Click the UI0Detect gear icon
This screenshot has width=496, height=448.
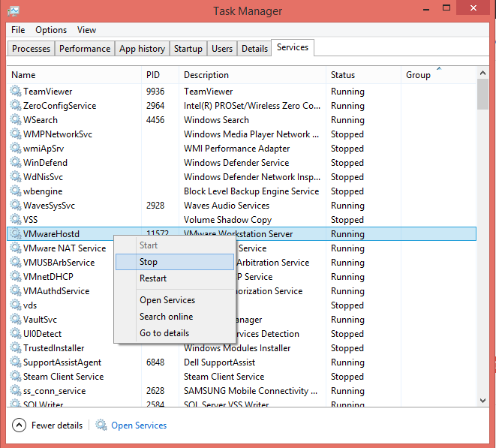15,333
